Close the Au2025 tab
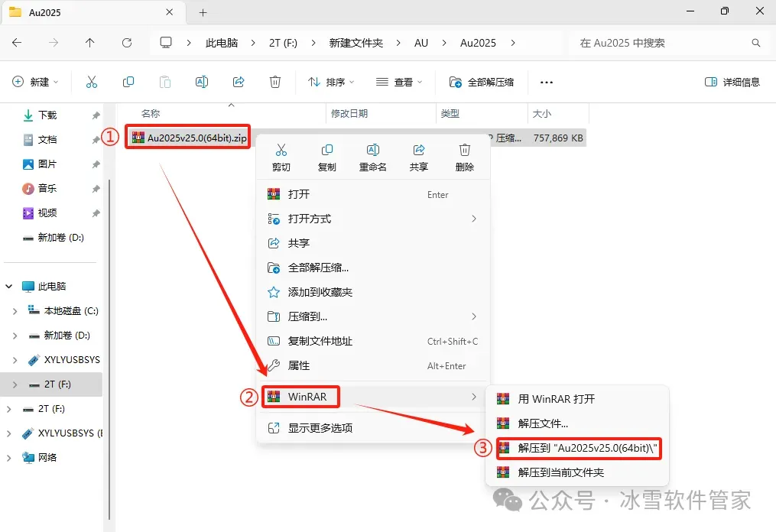Image resolution: width=776 pixels, height=532 pixels. (x=169, y=12)
